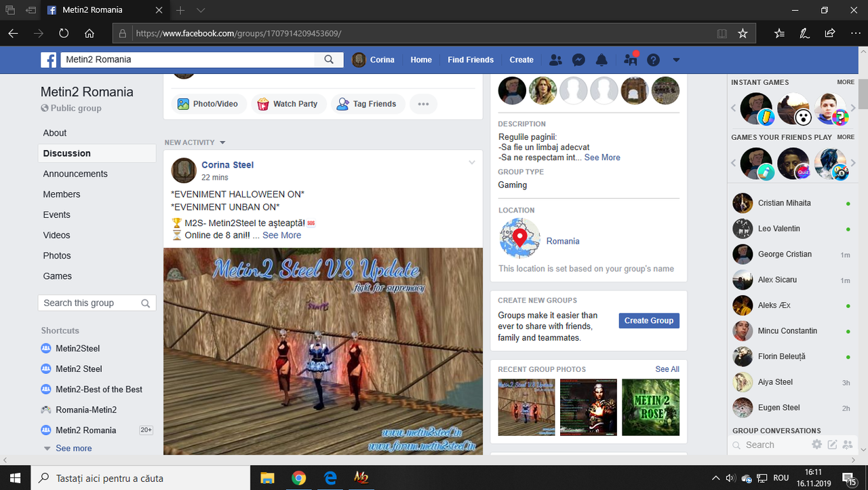
Task: Open the Metin2-Best of the Best shortcut
Action: click(x=99, y=390)
